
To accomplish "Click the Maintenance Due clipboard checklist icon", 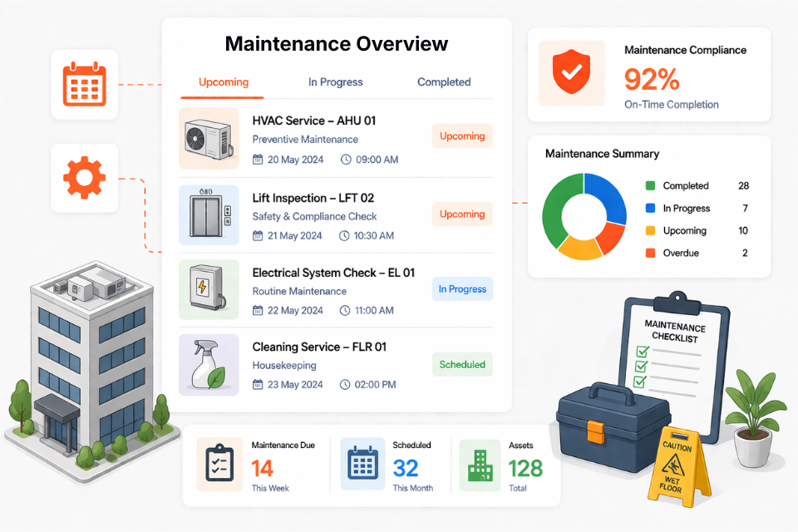I will (x=219, y=465).
